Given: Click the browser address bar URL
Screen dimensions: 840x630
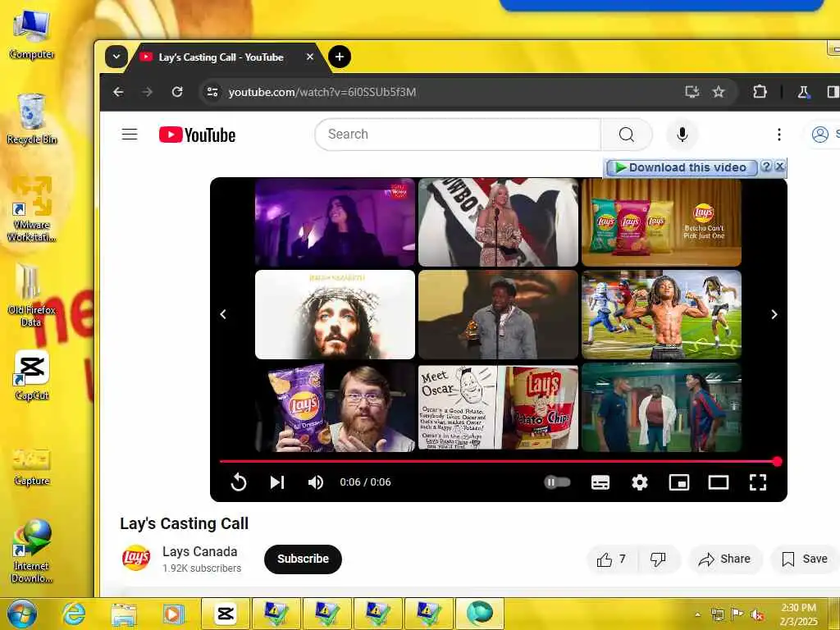Looking at the screenshot, I should pyautogui.click(x=322, y=92).
